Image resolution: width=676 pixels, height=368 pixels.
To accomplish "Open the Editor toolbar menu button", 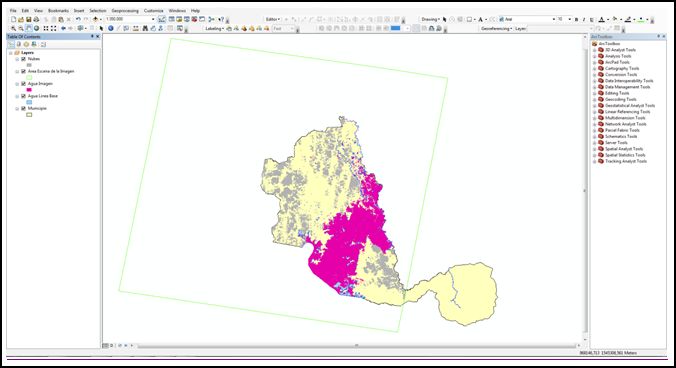I will click(273, 19).
